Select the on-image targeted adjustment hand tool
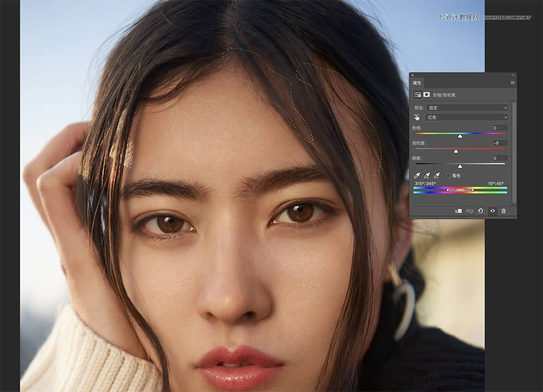The height and width of the screenshot is (392, 543). pyautogui.click(x=417, y=117)
